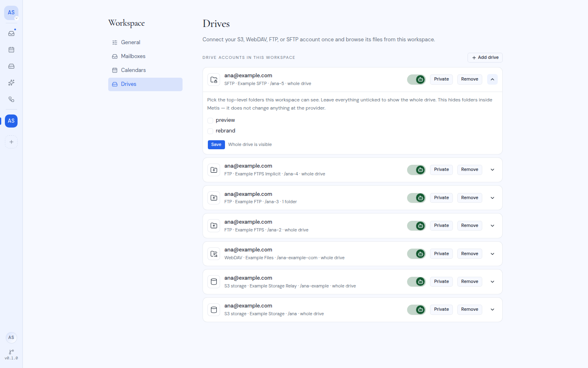This screenshot has width=588, height=368.
Task: Remove the Example Storage /ana drive
Action: 470,310
